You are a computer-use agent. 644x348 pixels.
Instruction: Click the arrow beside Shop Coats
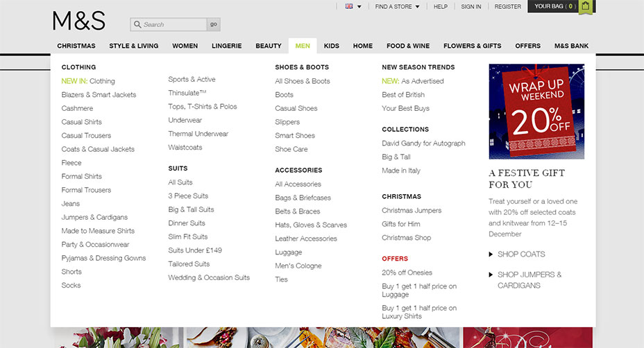[491, 254]
